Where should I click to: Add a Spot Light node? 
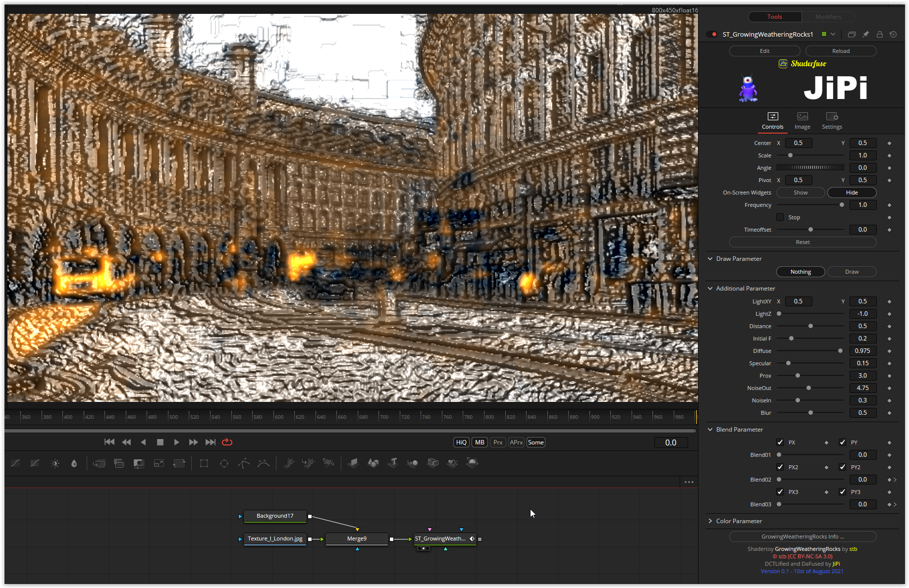[452, 463]
